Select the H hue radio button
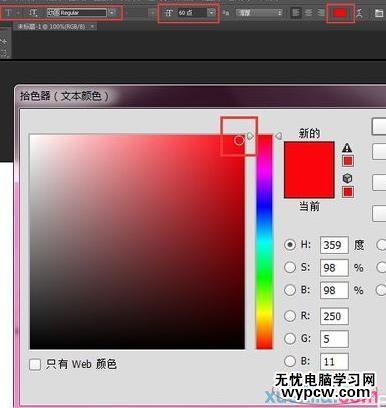 point(290,245)
